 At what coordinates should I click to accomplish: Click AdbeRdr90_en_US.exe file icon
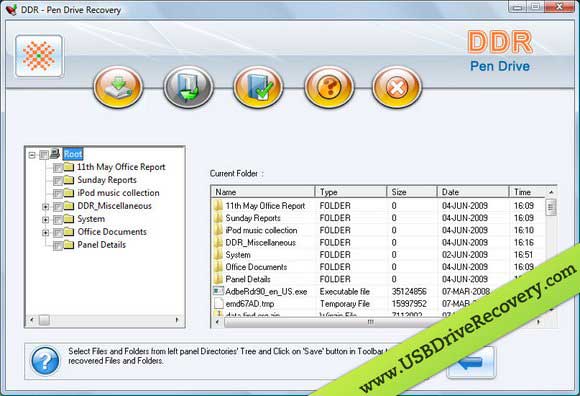218,291
